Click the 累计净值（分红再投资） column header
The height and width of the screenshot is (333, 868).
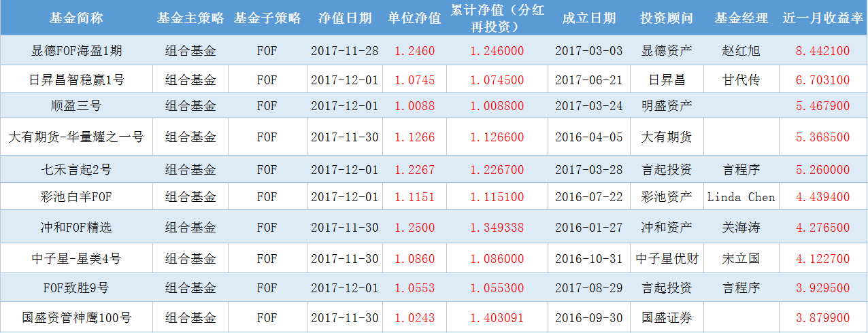(497, 18)
